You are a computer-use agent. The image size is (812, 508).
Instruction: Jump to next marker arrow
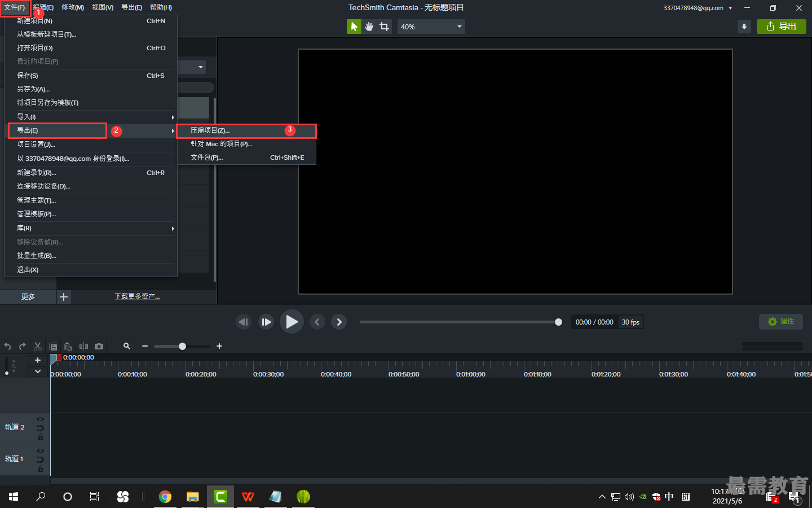click(339, 322)
